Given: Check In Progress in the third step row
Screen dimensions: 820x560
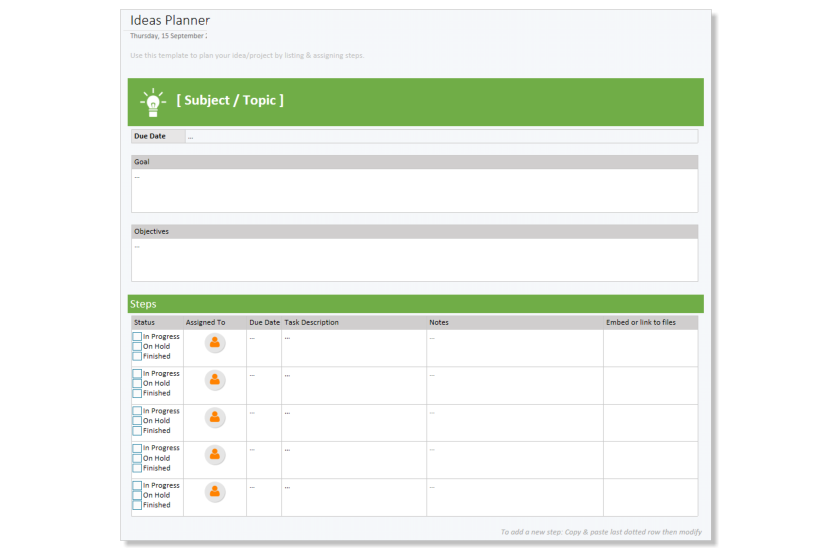Looking at the screenshot, I should point(137,411).
